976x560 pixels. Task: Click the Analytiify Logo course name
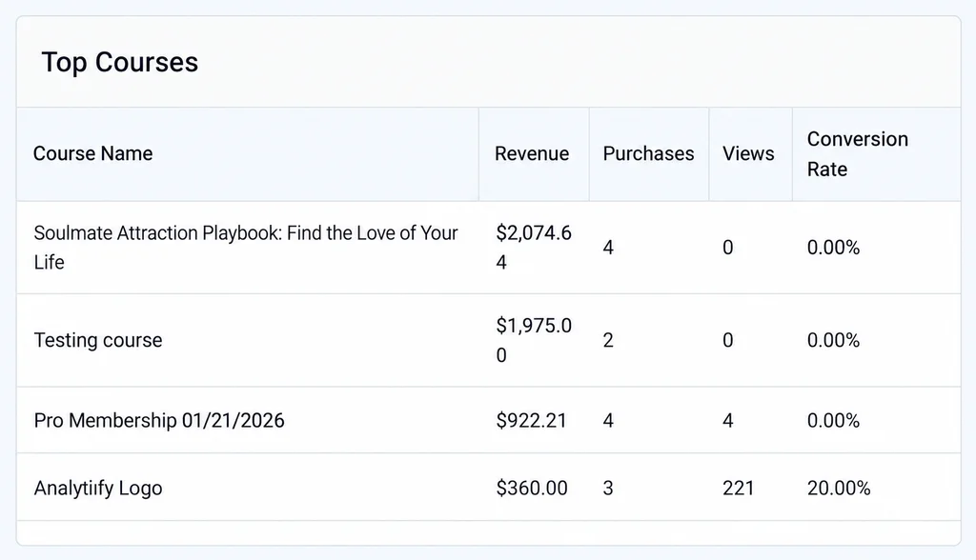tap(98, 489)
